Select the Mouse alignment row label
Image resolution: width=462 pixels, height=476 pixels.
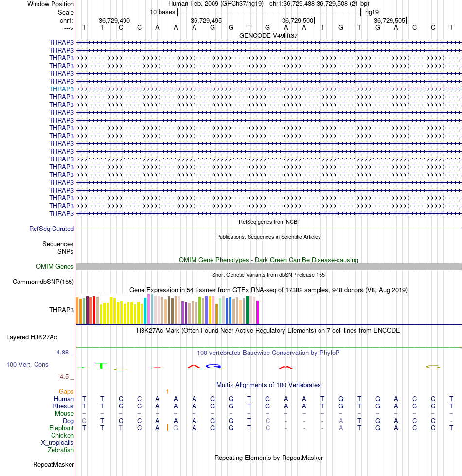(x=64, y=413)
